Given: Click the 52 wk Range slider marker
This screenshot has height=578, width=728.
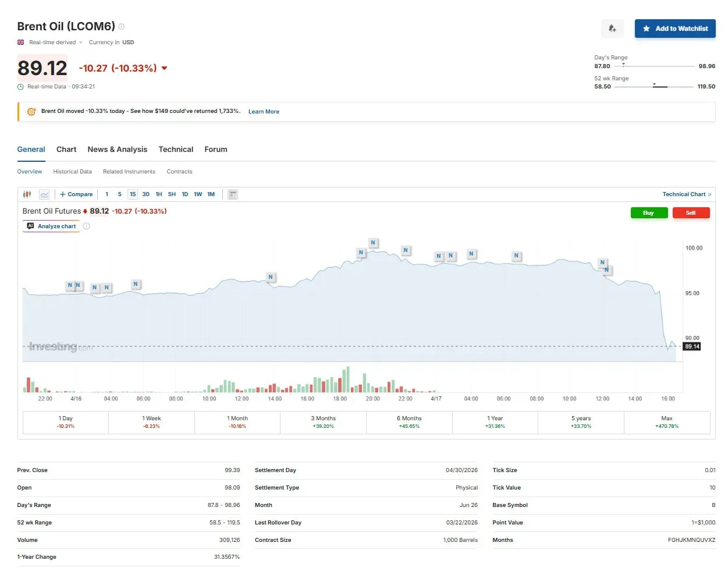Looking at the screenshot, I should point(654,85).
